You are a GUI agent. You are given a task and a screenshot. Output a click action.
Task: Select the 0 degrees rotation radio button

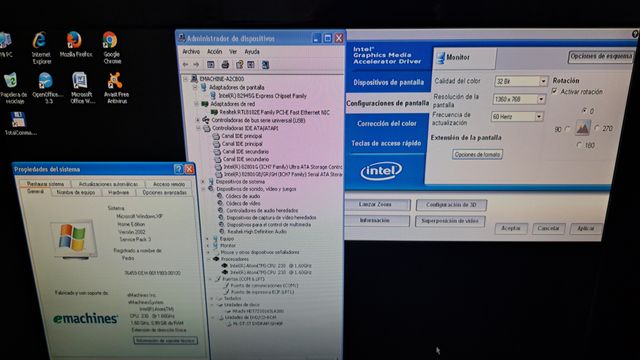click(x=584, y=111)
